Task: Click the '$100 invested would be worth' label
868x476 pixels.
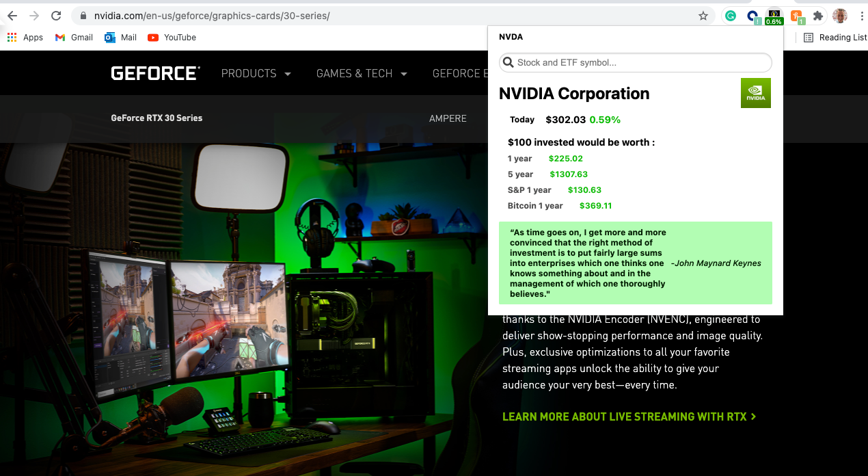Action: pos(581,142)
